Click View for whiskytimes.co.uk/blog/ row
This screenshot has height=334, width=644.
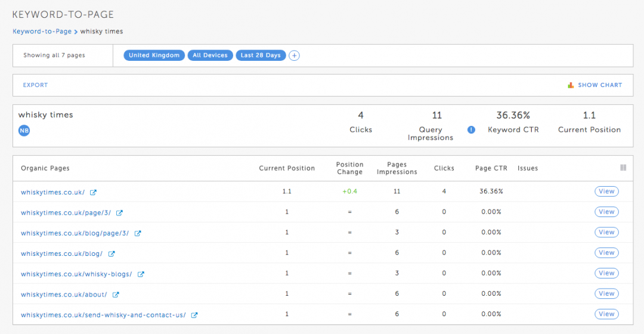(x=606, y=253)
